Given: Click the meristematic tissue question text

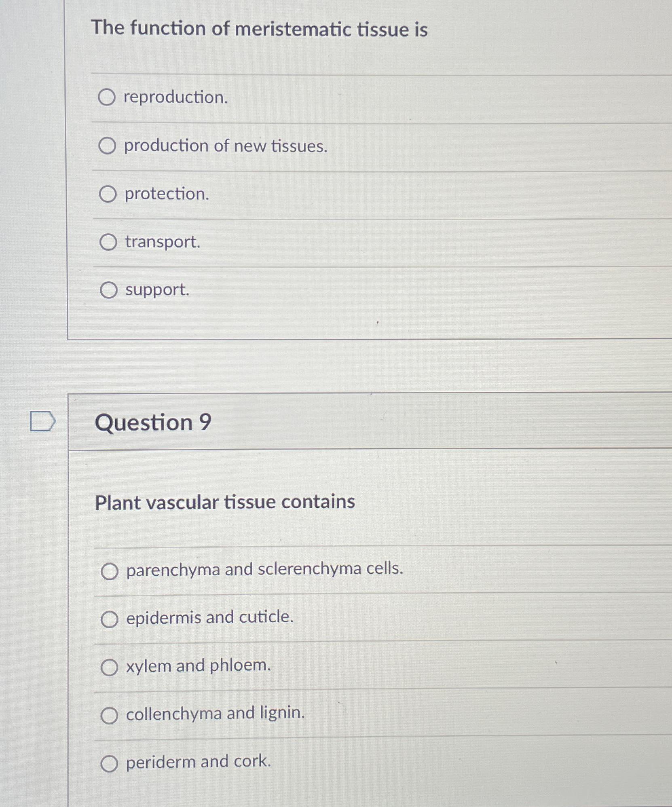Looking at the screenshot, I should point(260,29).
